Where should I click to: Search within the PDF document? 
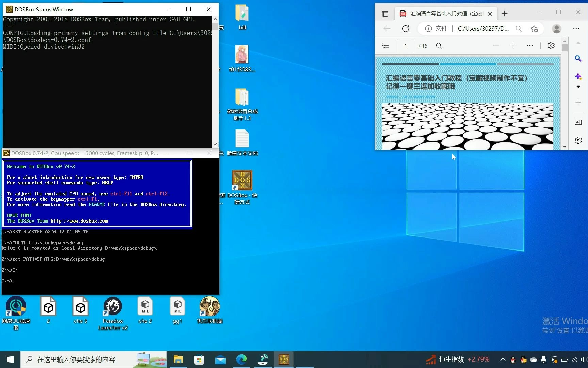pyautogui.click(x=439, y=46)
